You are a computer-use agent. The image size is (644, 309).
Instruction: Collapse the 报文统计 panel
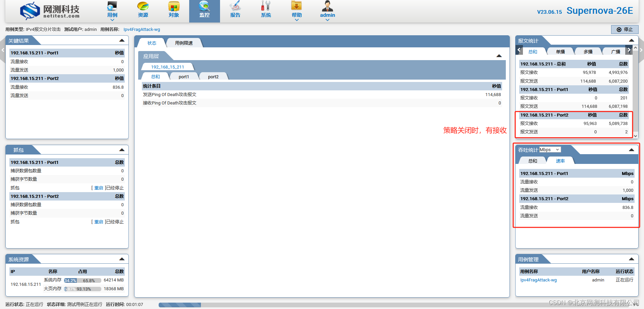[x=631, y=40]
